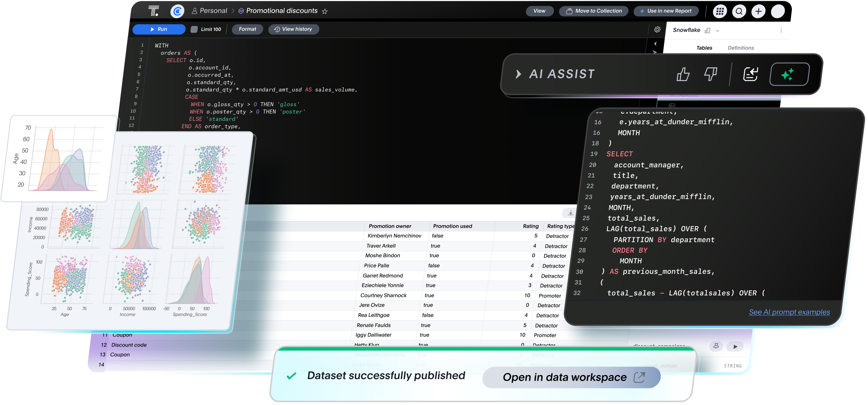Select the Tables tab

pyautogui.click(x=704, y=47)
